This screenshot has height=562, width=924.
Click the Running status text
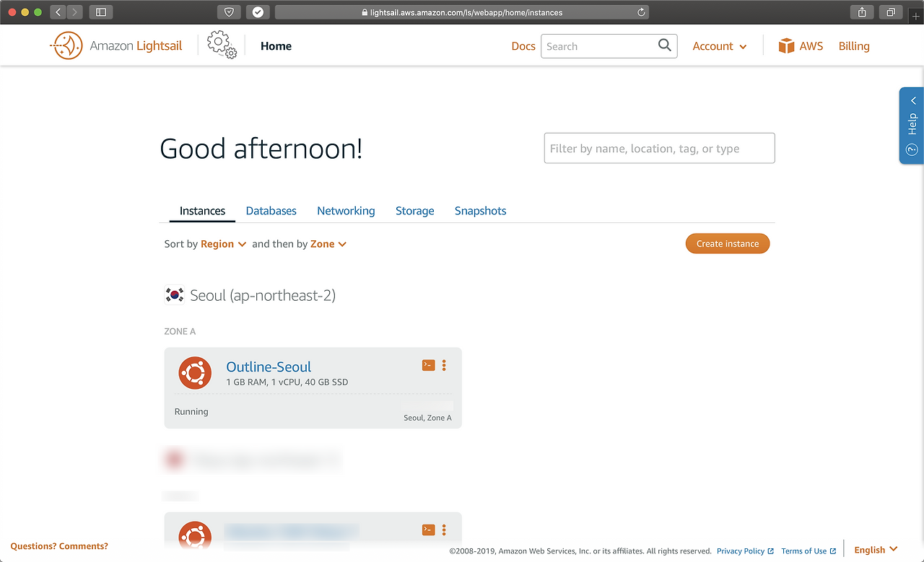191,412
